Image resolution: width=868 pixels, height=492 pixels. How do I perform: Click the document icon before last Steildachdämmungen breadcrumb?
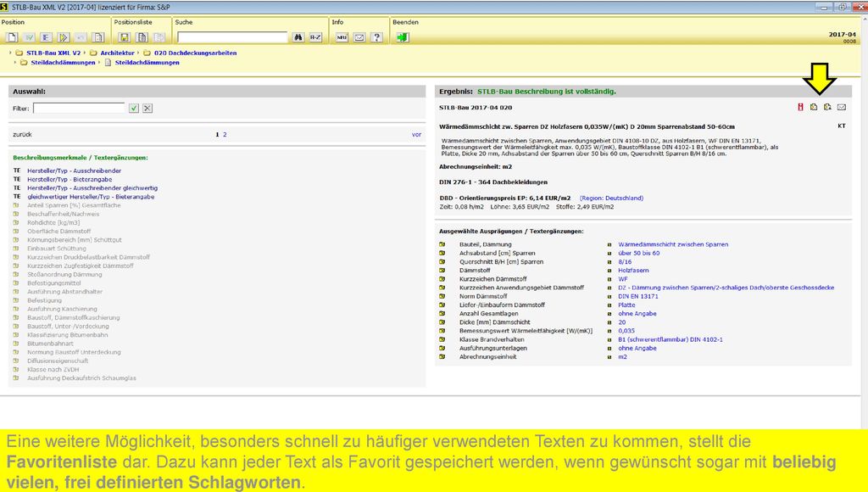[108, 63]
